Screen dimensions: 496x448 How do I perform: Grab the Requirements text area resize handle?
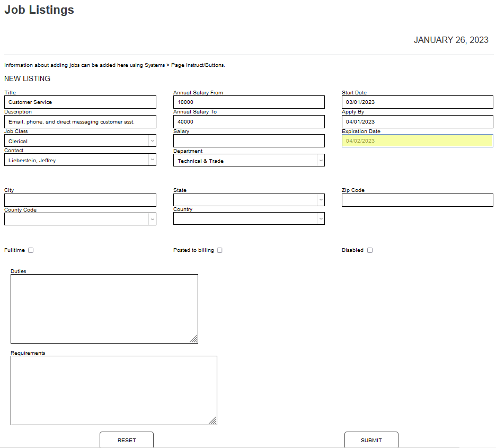212,420
